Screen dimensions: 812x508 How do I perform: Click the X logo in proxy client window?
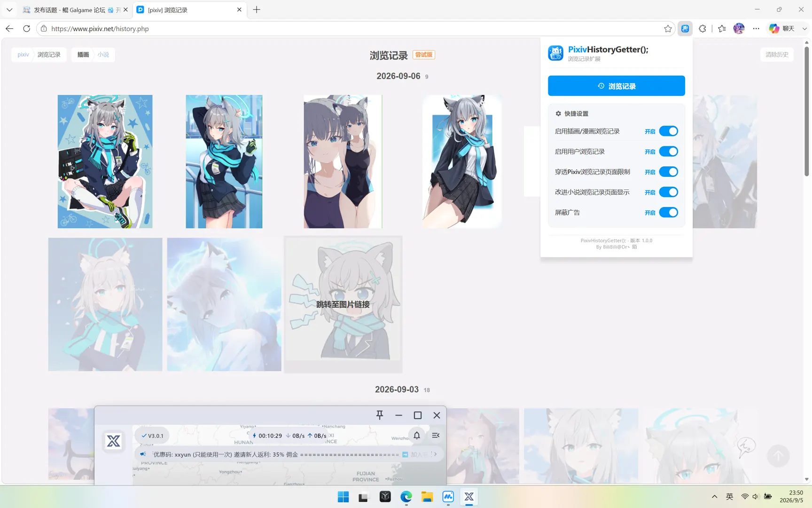pyautogui.click(x=113, y=441)
